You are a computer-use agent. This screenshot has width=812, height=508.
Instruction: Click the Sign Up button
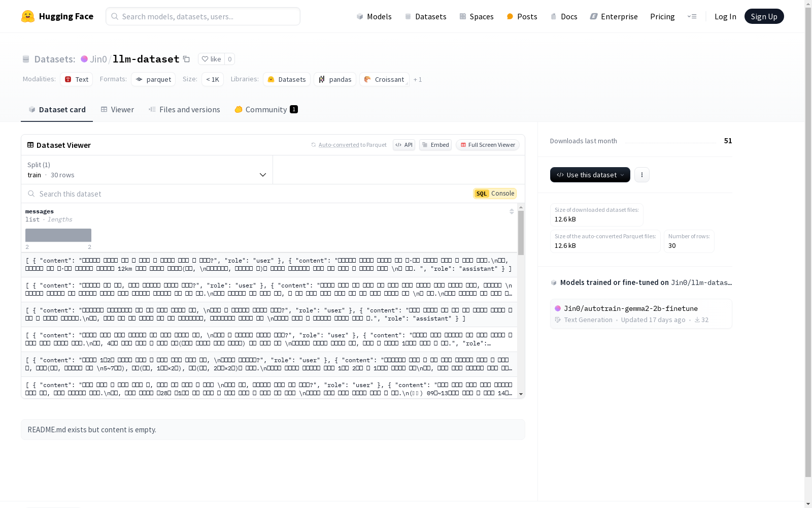pos(764,16)
